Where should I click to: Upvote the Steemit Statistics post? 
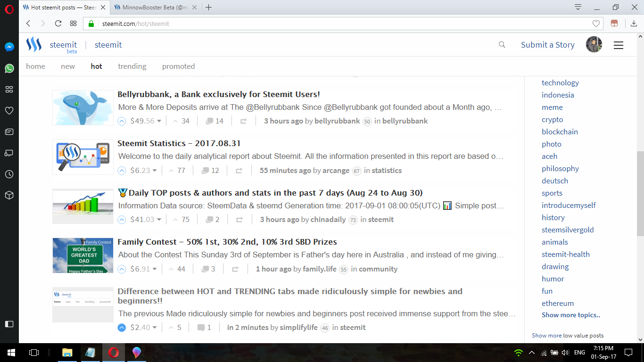click(x=122, y=171)
